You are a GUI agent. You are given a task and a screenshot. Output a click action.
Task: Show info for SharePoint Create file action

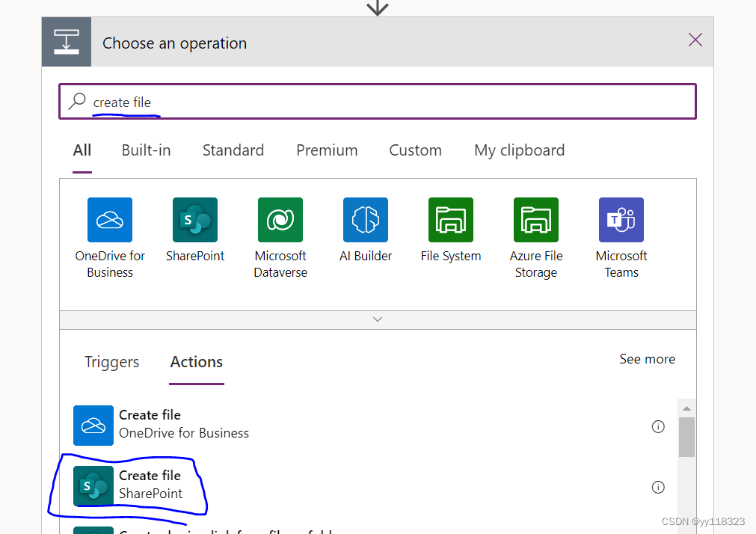658,487
